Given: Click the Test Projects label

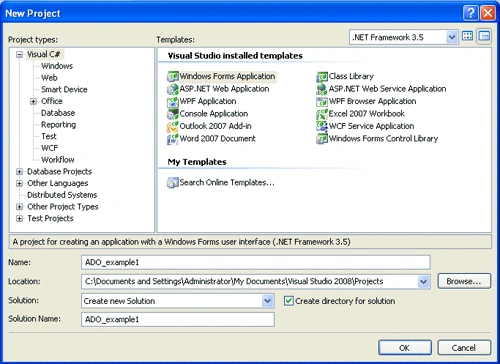Looking at the screenshot, I should click(x=50, y=219).
